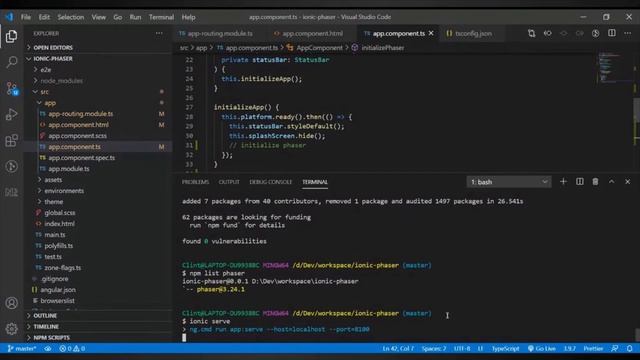Expand the theme folder

point(53,202)
